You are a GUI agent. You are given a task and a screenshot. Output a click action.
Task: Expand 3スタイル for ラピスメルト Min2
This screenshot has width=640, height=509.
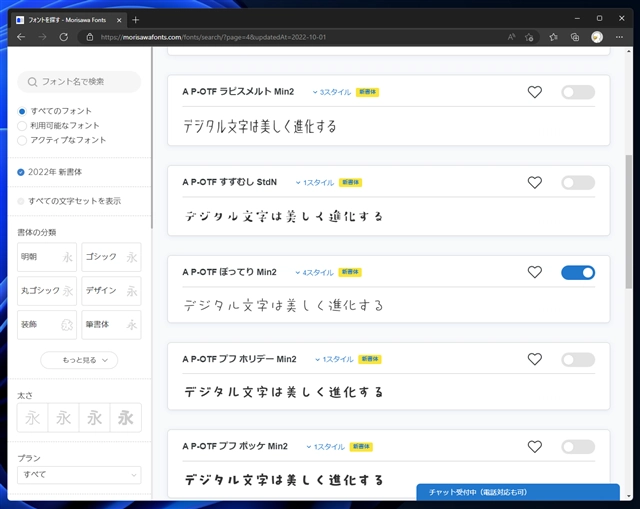click(332, 92)
